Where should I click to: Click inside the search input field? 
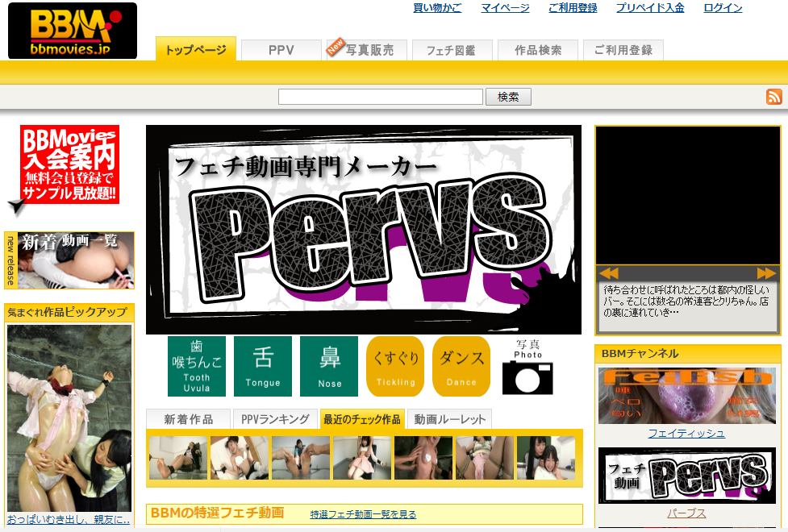pyautogui.click(x=379, y=96)
